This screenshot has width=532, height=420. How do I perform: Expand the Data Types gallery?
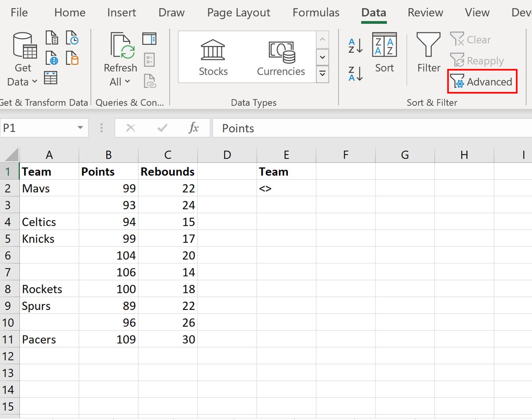(322, 74)
